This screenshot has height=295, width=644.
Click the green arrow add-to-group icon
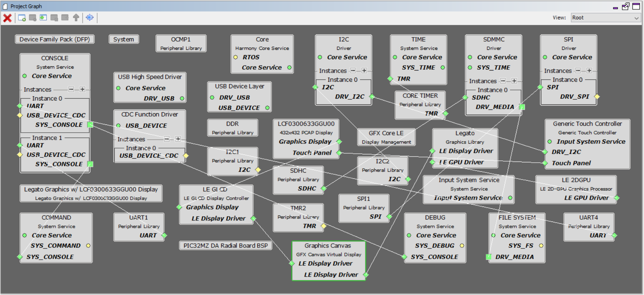[x=44, y=18]
